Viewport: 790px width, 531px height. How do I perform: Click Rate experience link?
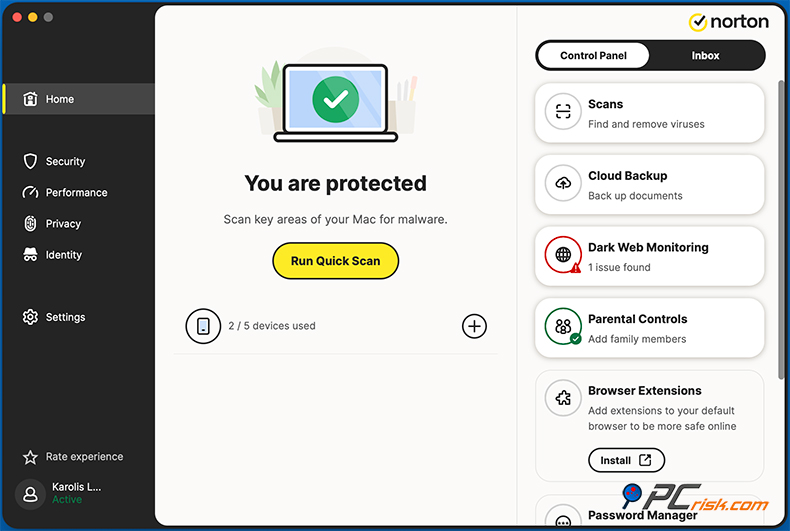coord(84,457)
